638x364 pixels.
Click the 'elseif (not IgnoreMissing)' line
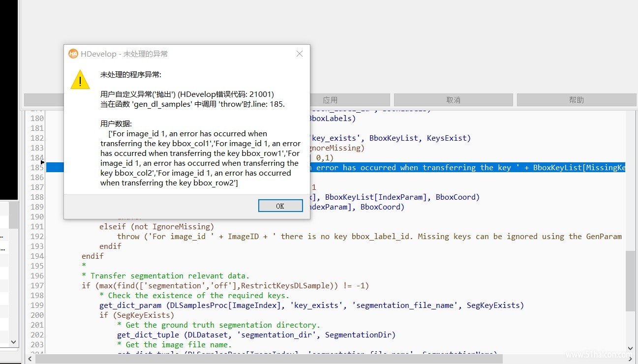tap(157, 227)
